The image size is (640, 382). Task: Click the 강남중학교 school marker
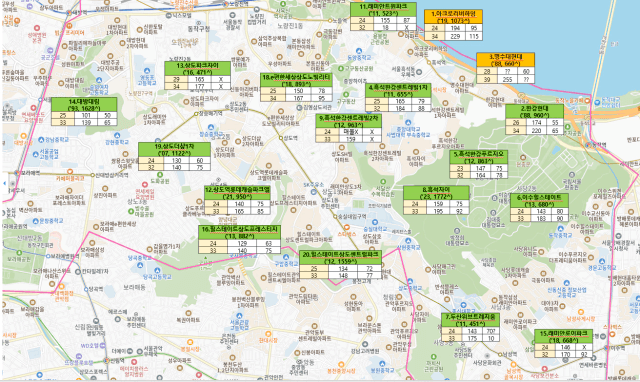[x=41, y=140]
